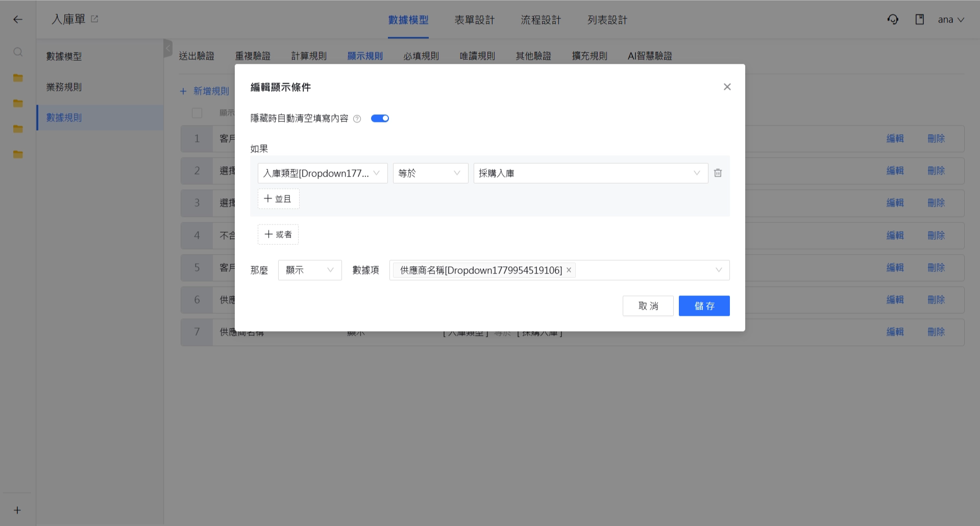Switch to 列表設計 top tab
The image size is (980, 526).
click(607, 20)
